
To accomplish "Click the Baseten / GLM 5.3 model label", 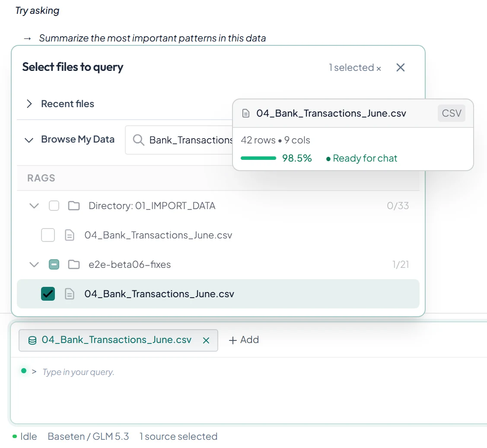I will [x=88, y=436].
